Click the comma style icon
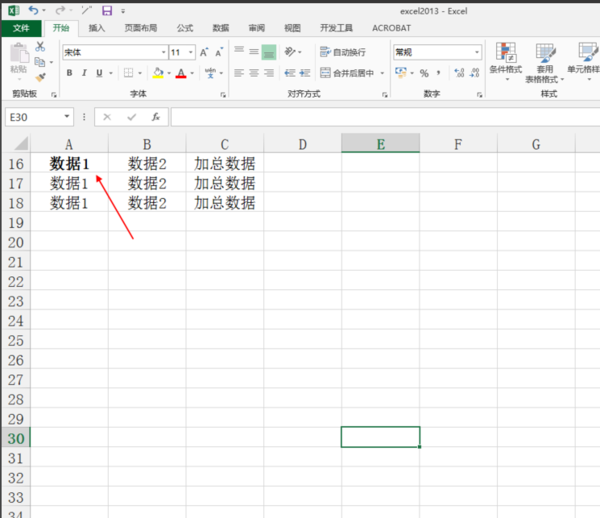The image size is (600, 518). click(x=439, y=73)
